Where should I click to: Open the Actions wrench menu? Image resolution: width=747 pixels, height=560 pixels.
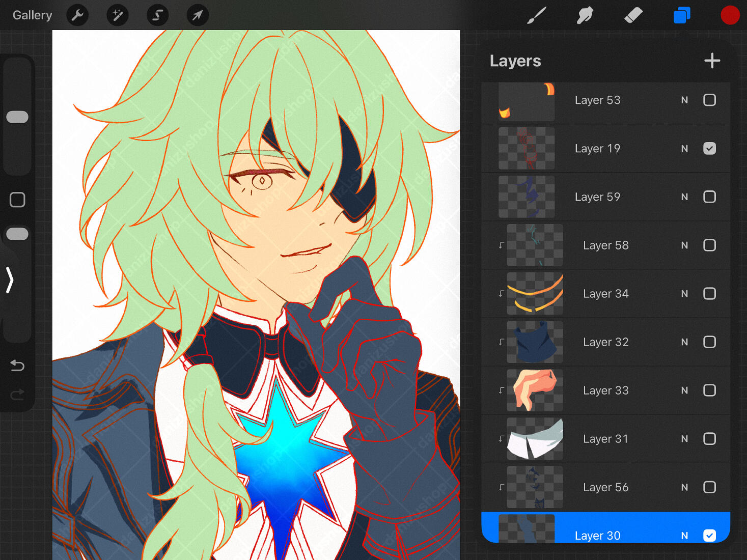click(77, 15)
